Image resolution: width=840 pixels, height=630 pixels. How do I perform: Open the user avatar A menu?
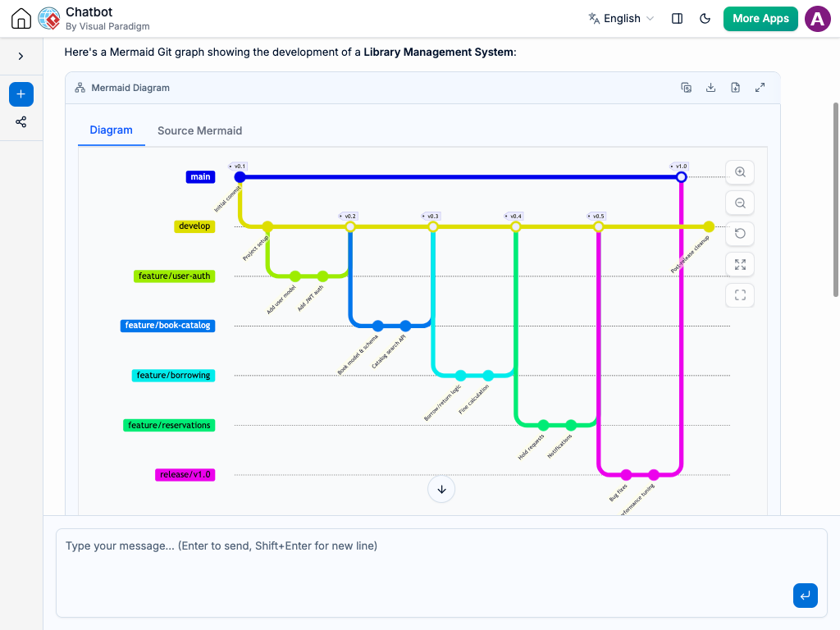click(818, 18)
